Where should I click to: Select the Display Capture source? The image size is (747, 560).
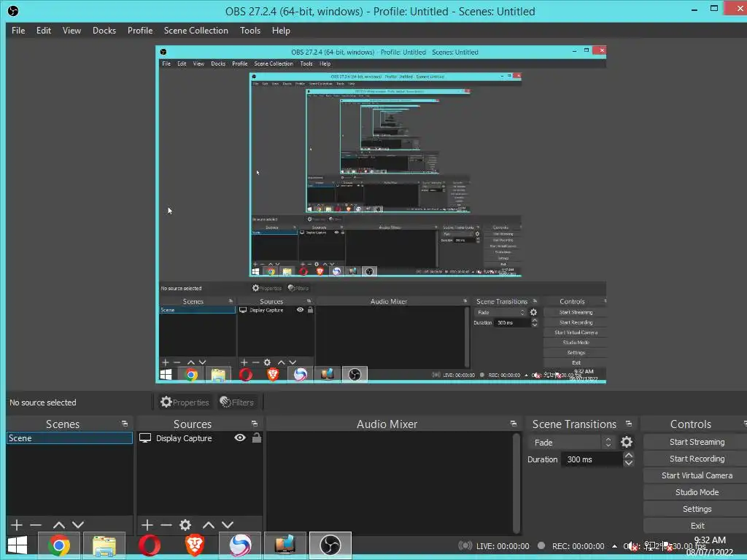coord(183,438)
